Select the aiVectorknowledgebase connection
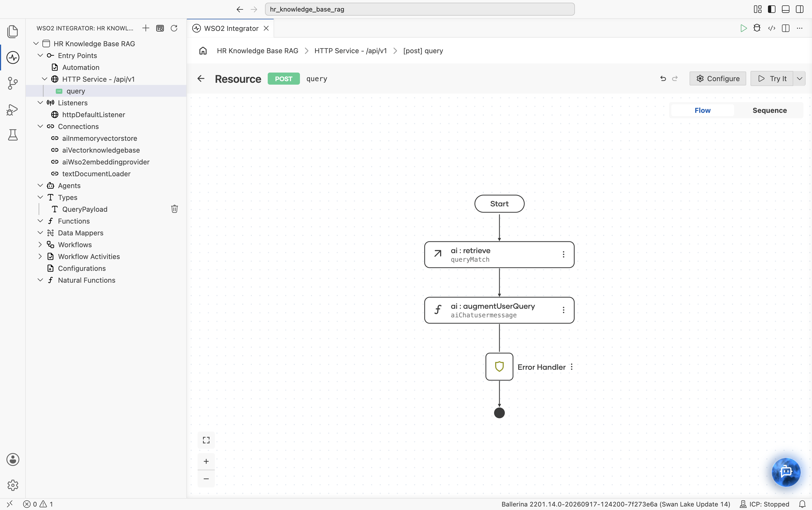The width and height of the screenshot is (812, 510). (x=101, y=150)
